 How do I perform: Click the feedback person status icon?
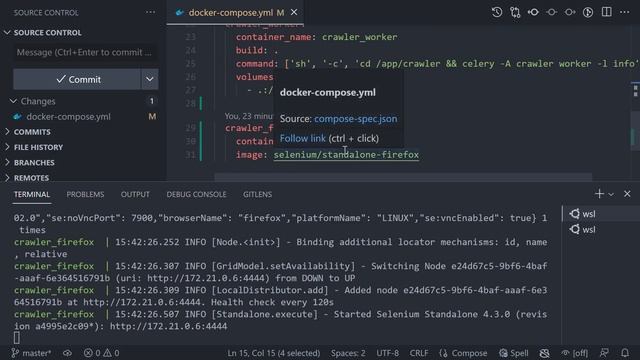604,353
